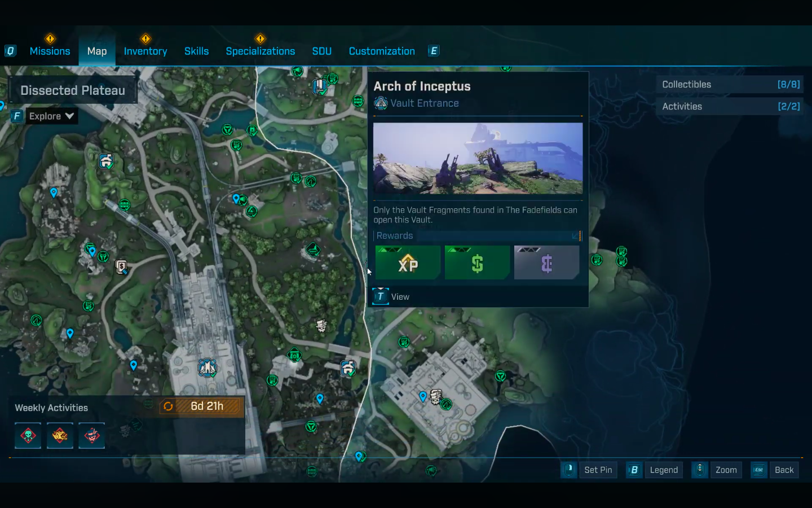Image resolution: width=812 pixels, height=508 pixels.
Task: Click the Vault Entrance icon in tooltip
Action: tap(381, 103)
